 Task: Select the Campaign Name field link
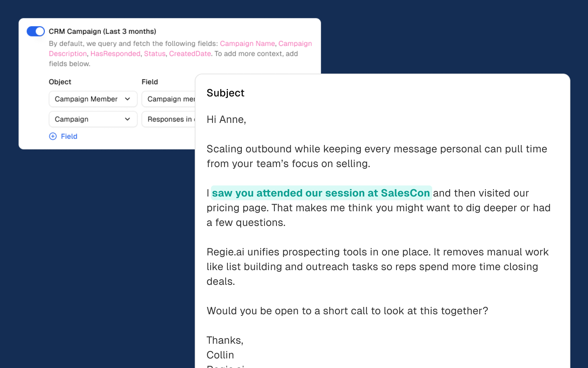tap(247, 43)
